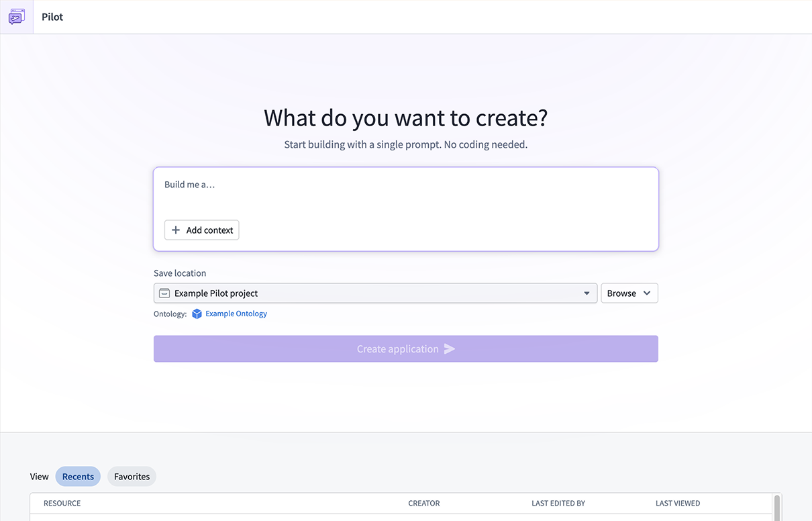Click the send arrow on Create application
812x521 pixels.
[448, 348]
